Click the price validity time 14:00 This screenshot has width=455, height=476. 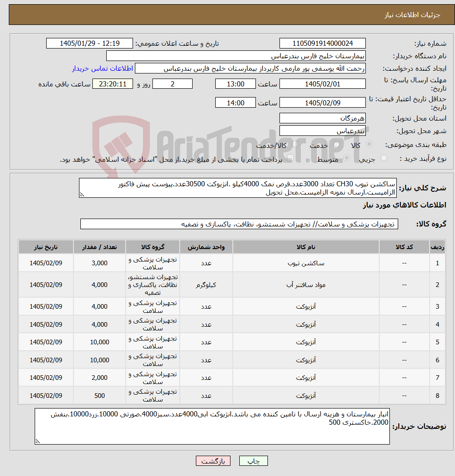coord(236,103)
